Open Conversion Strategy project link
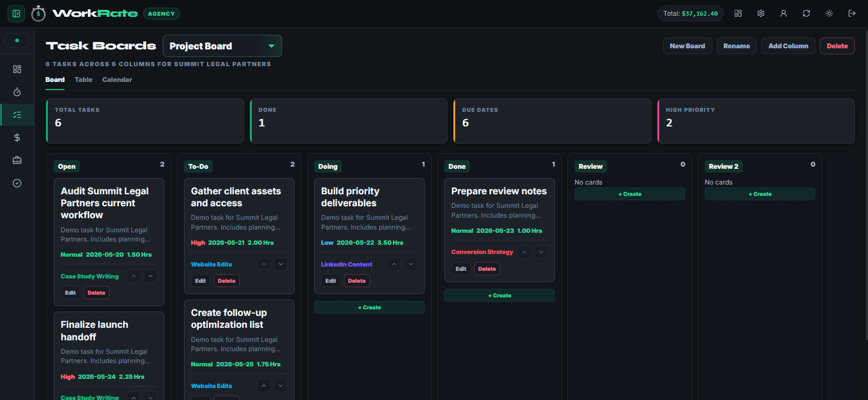Viewport: 868px width, 400px height. pyautogui.click(x=482, y=252)
